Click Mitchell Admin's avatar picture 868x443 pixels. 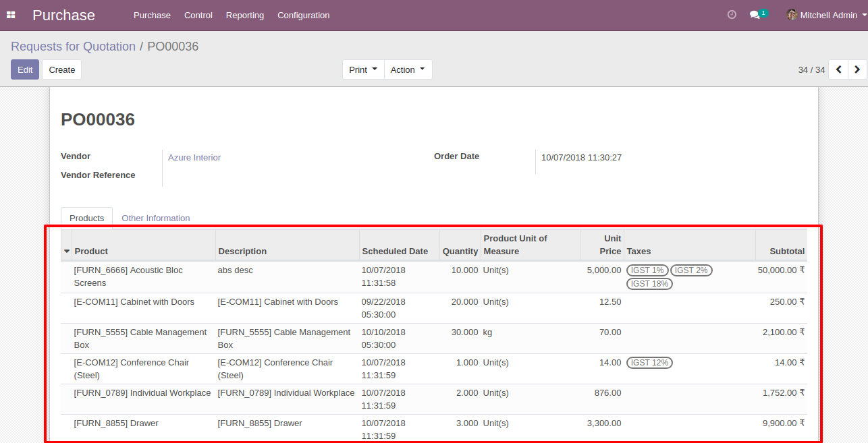792,15
